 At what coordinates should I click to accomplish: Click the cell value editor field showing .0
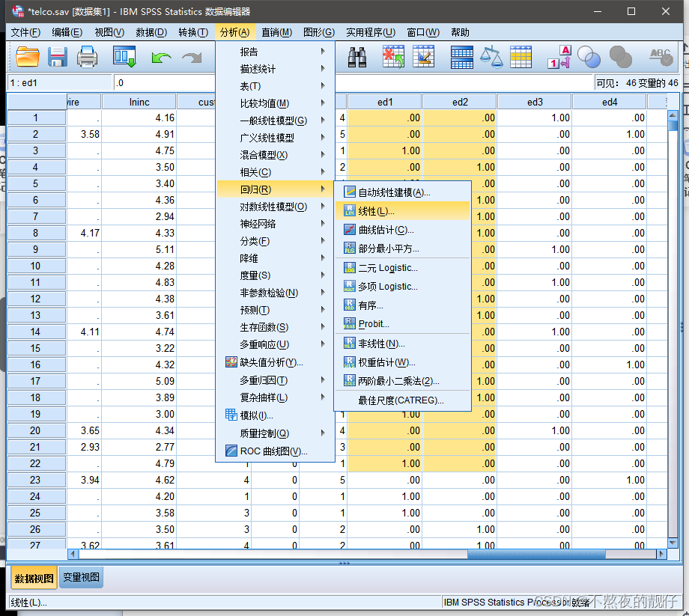tap(353, 83)
